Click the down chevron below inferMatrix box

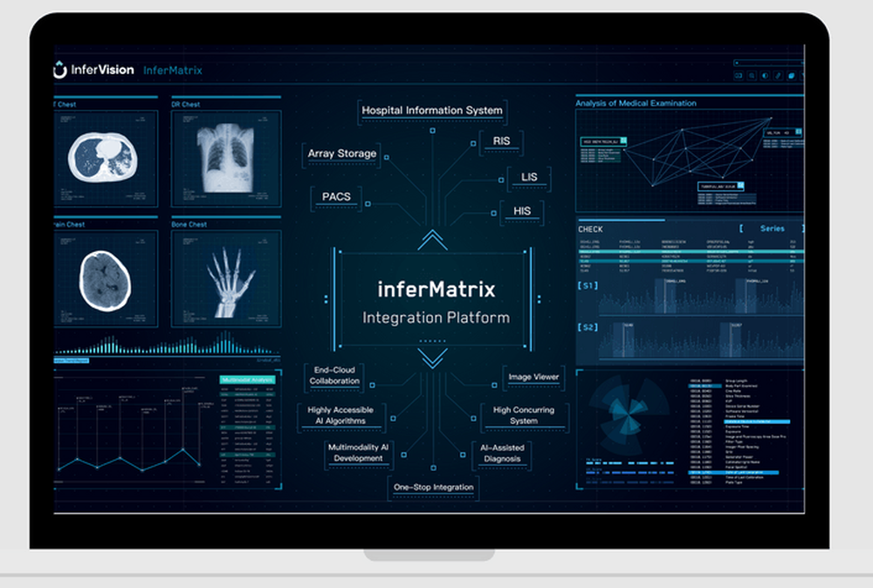(433, 359)
